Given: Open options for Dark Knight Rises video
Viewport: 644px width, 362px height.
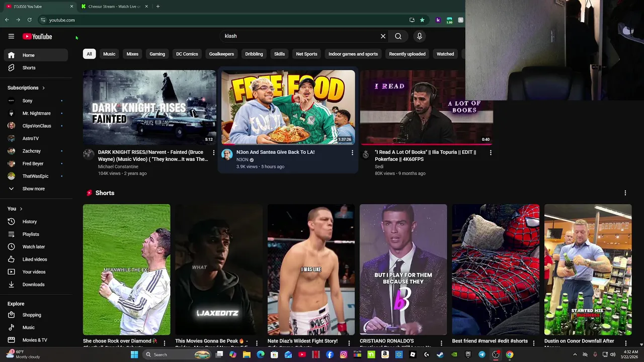Looking at the screenshot, I should pos(213,152).
